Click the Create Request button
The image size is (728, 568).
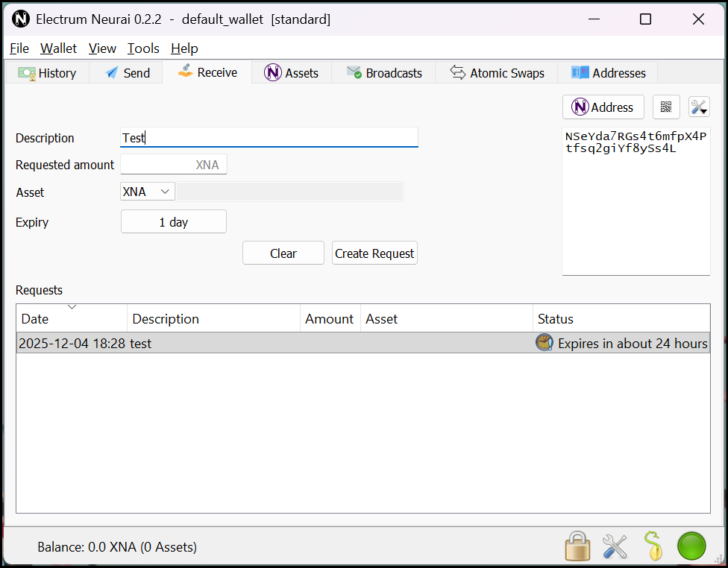374,253
